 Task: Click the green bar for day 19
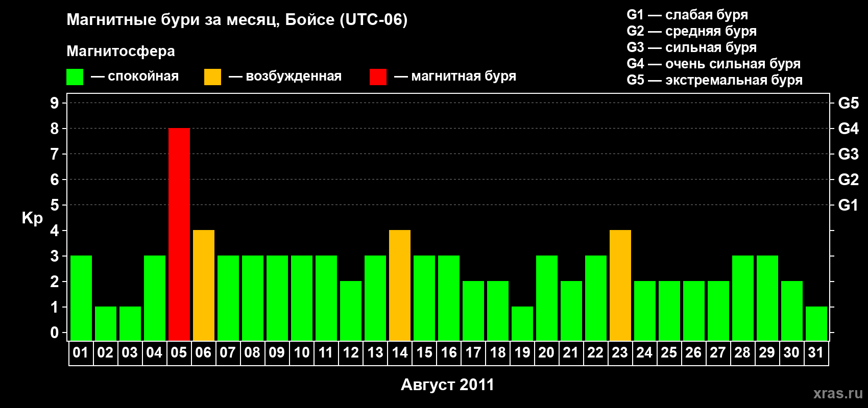[x=522, y=323]
